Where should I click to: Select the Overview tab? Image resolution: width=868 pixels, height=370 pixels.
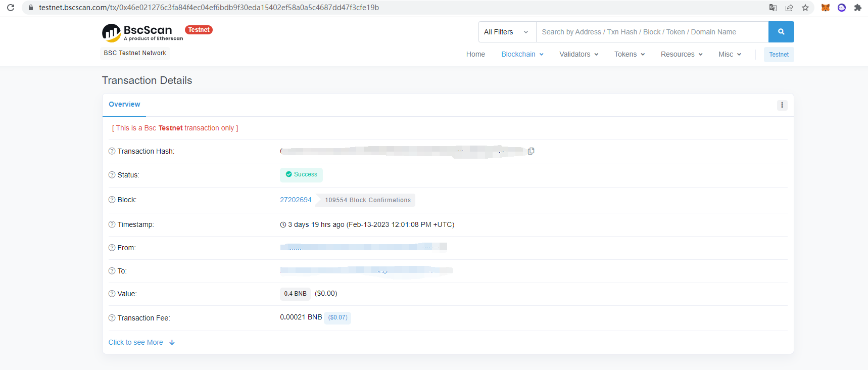124,104
